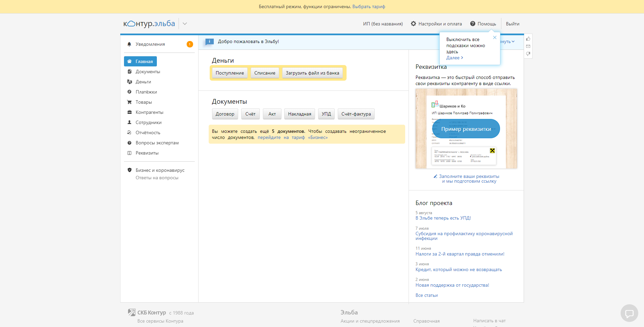Screen dimensions: 644x327
Task: Click the question icon beside Вопросы экспертам
Action: coord(129,143)
